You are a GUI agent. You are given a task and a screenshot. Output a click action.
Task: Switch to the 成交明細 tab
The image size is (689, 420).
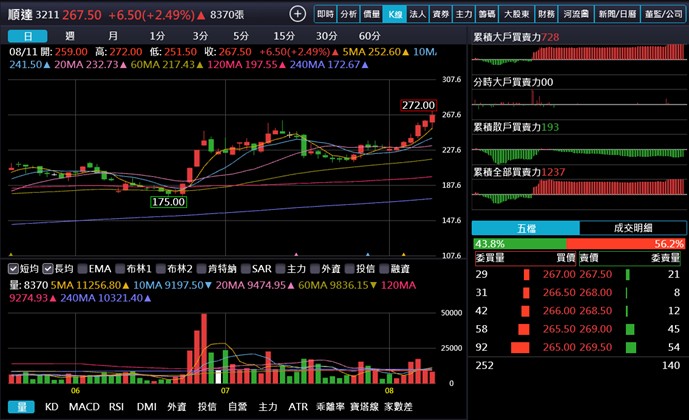(x=633, y=228)
